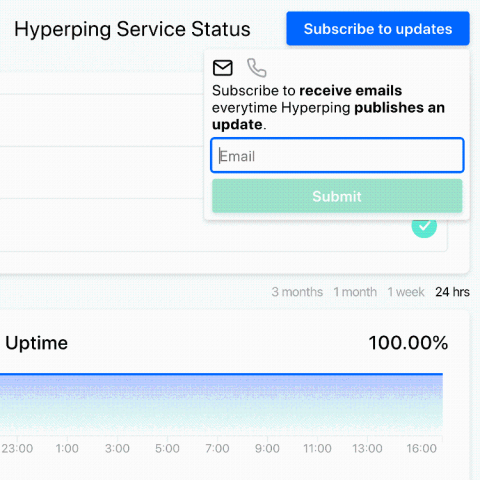Select the 1 month time range
The image size is (480, 480).
click(355, 292)
